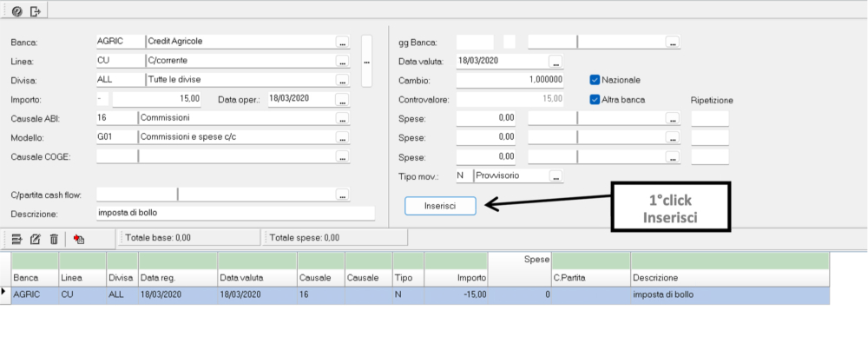The image size is (868, 337).
Task: Click the Modello code field G01
Action: (x=116, y=137)
